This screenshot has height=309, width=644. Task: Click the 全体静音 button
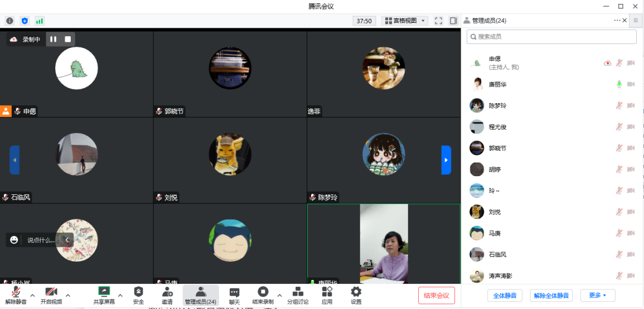tap(505, 295)
